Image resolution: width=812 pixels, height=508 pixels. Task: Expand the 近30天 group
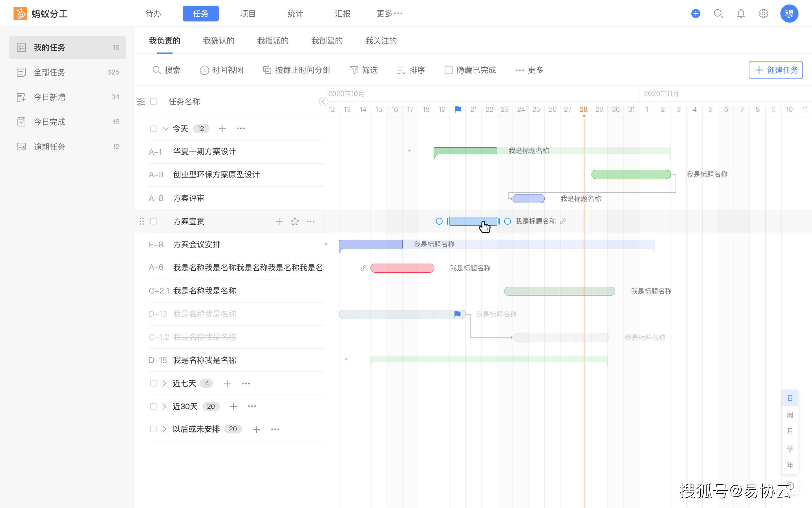click(x=164, y=406)
